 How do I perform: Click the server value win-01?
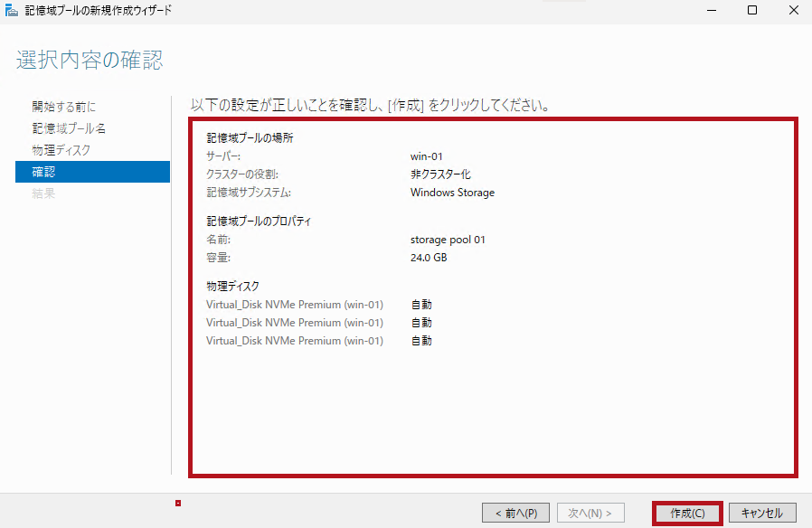[426, 156]
